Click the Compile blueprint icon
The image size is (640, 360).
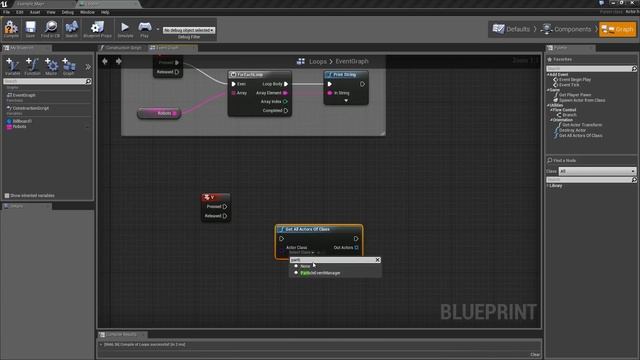click(x=11, y=28)
